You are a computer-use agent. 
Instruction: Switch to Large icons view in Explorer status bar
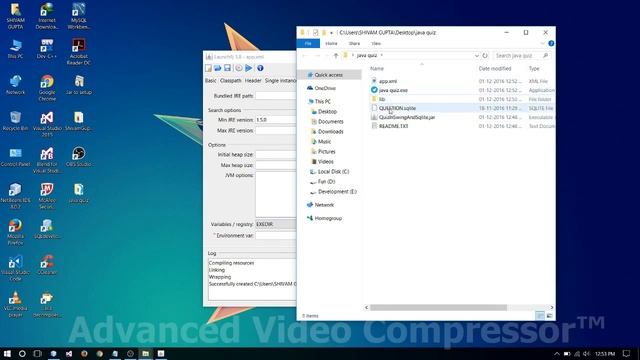click(549, 316)
